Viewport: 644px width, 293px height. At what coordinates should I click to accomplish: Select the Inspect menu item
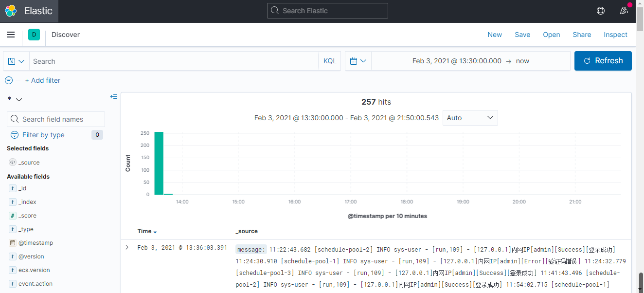615,35
